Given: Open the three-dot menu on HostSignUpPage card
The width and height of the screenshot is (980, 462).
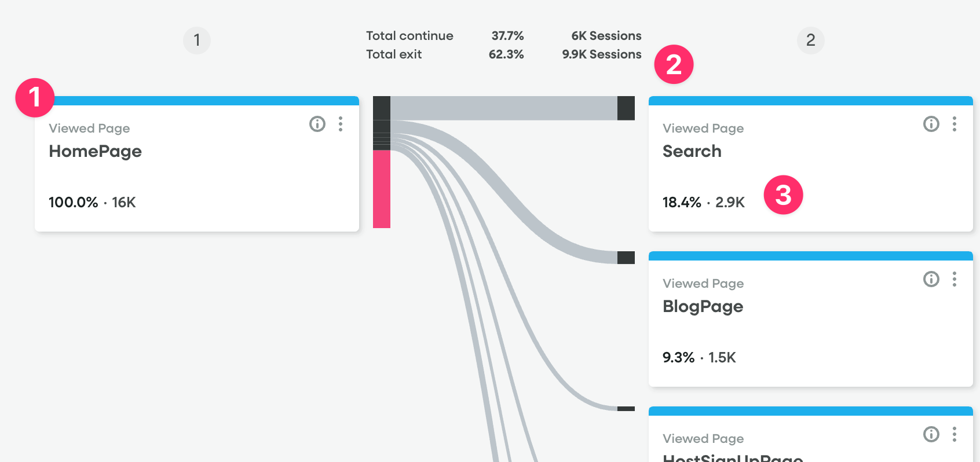Looking at the screenshot, I should pyautogui.click(x=955, y=434).
